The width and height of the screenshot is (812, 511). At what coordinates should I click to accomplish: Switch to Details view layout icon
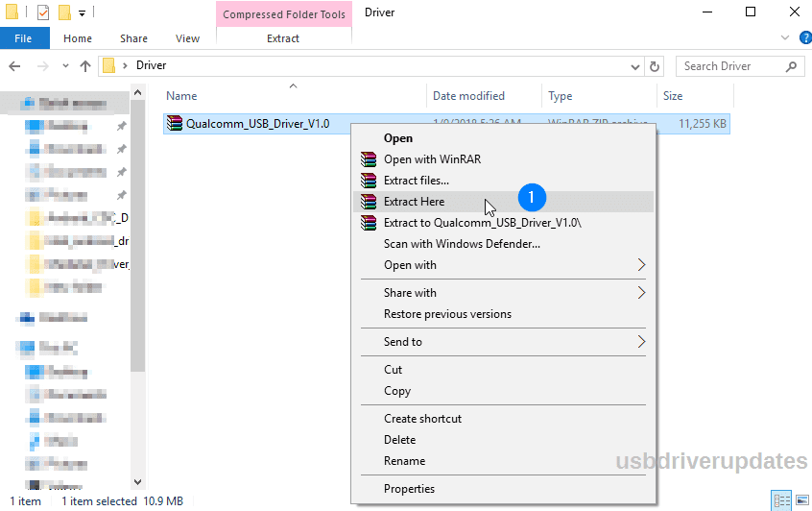[781, 500]
